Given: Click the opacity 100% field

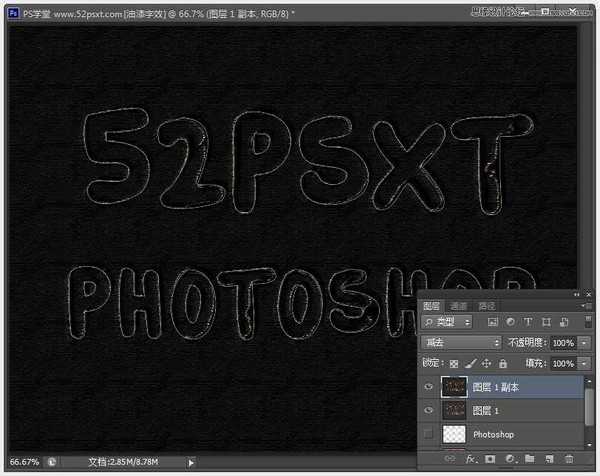Looking at the screenshot, I should pos(563,342).
